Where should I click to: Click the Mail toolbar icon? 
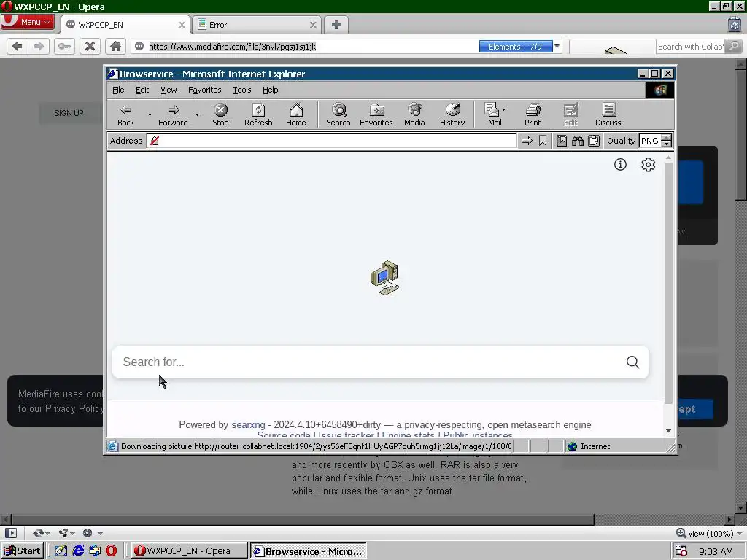pyautogui.click(x=492, y=115)
